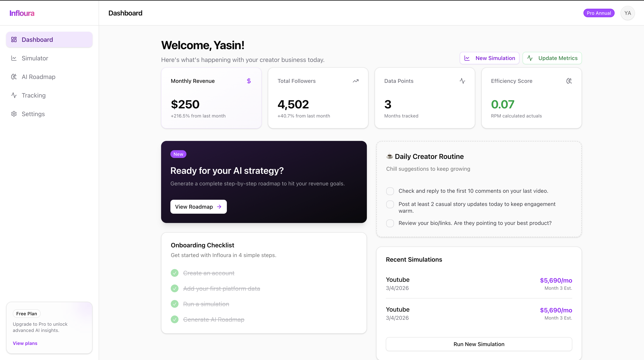Click the Tracking pulse icon in sidebar

click(x=14, y=95)
